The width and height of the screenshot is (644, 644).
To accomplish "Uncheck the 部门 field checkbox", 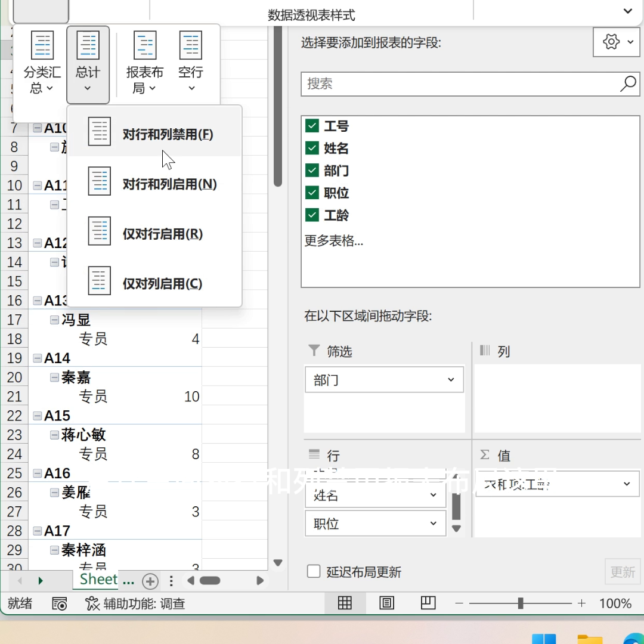I will (312, 170).
